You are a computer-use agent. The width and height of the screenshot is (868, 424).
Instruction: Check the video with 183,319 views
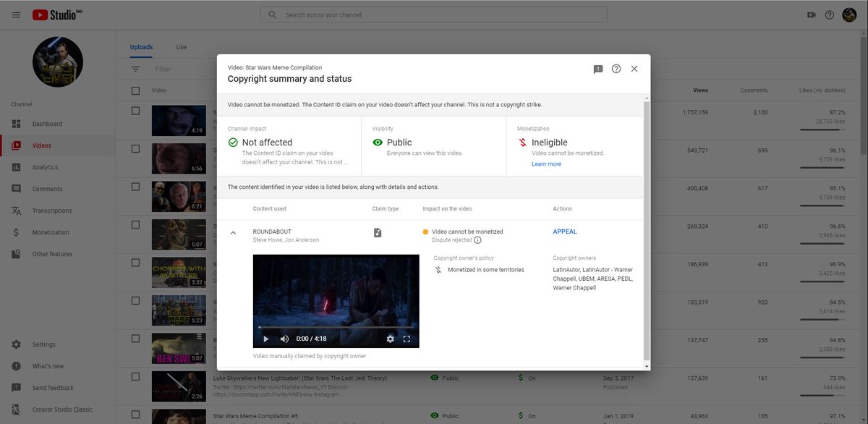click(135, 300)
